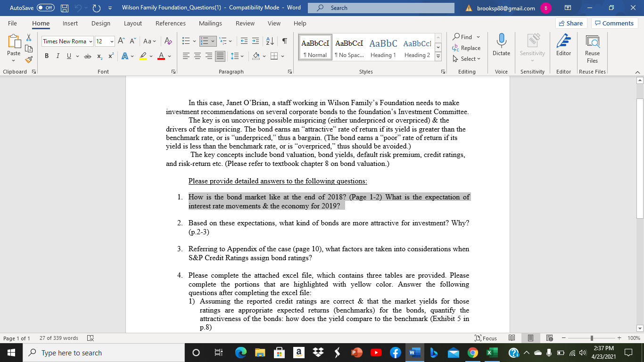The width and height of the screenshot is (644, 362).
Task: Zoom out with the minus button
Action: click(x=564, y=338)
